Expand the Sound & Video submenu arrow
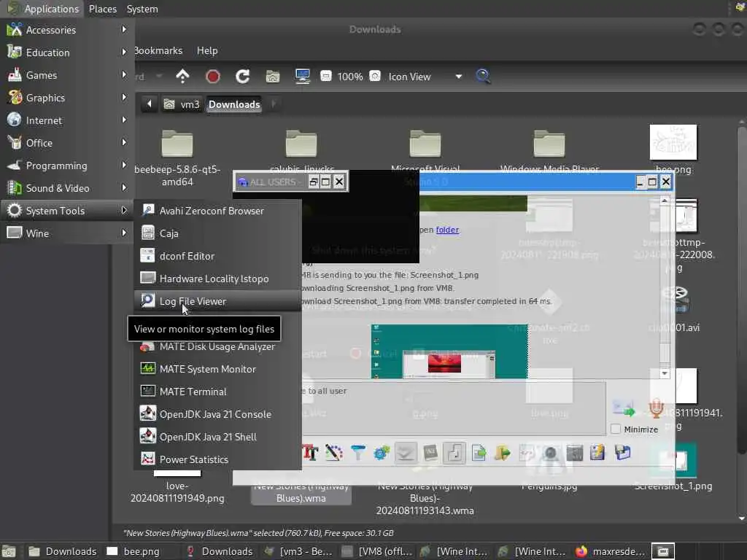The width and height of the screenshot is (747, 560). point(124,187)
